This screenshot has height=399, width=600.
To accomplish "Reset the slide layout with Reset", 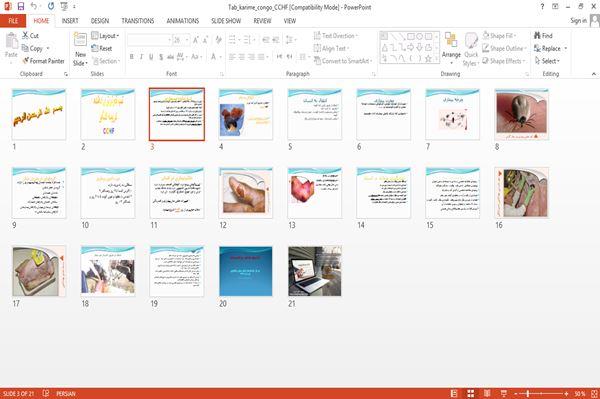I will tap(102, 48).
